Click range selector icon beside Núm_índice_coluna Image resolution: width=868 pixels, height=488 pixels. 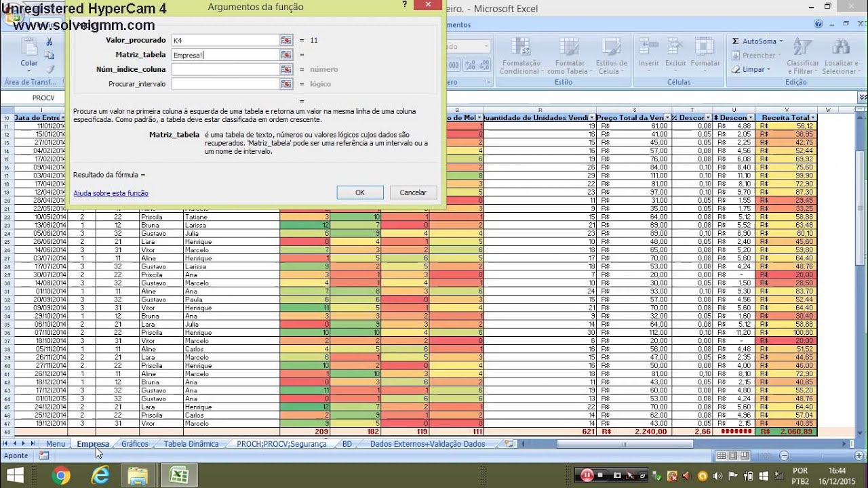pyautogui.click(x=286, y=69)
